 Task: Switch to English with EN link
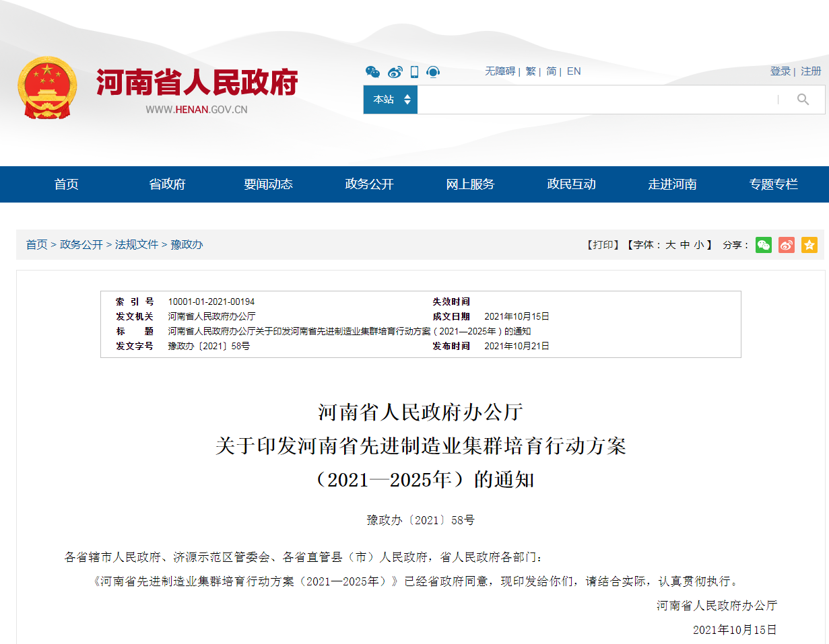point(574,71)
